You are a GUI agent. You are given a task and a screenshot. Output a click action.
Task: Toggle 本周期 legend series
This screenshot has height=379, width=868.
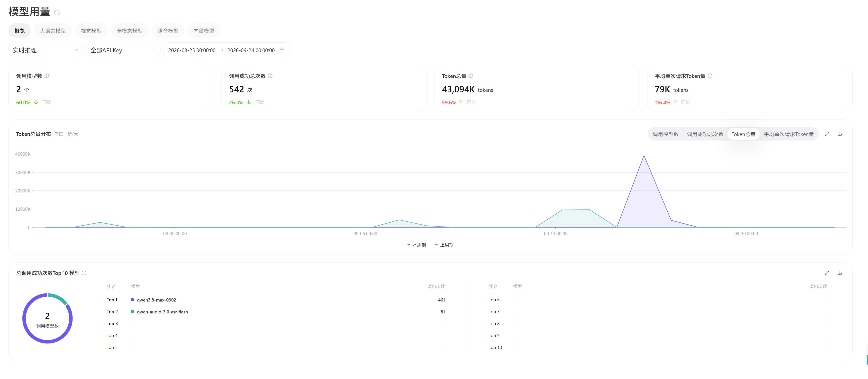417,245
